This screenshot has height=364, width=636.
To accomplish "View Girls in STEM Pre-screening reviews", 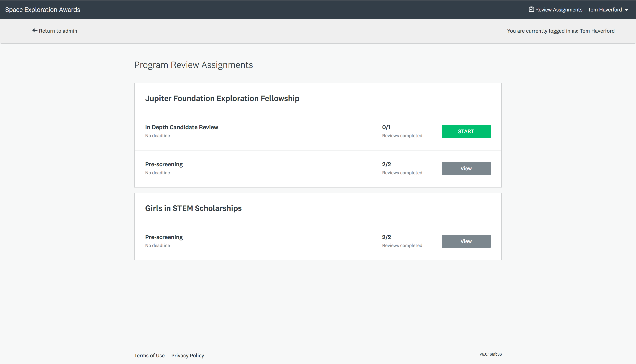I will pyautogui.click(x=466, y=241).
